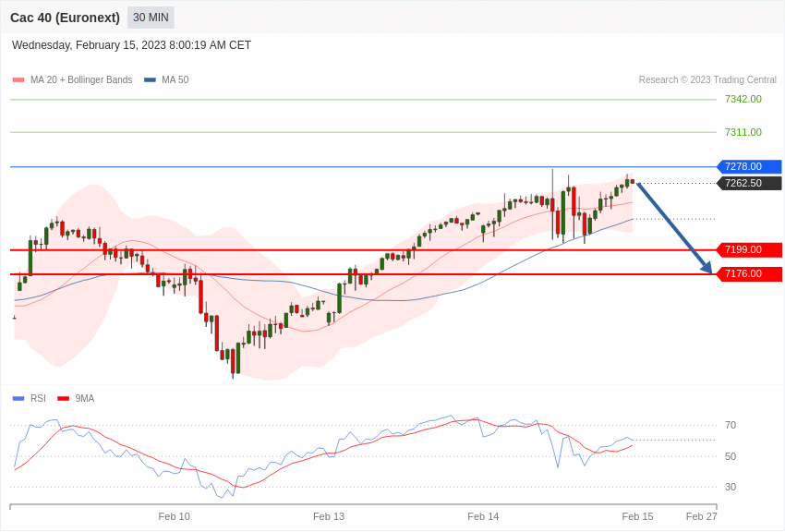The image size is (785, 532).
Task: Select the 7342.00 resistance level label
Action: [743, 99]
